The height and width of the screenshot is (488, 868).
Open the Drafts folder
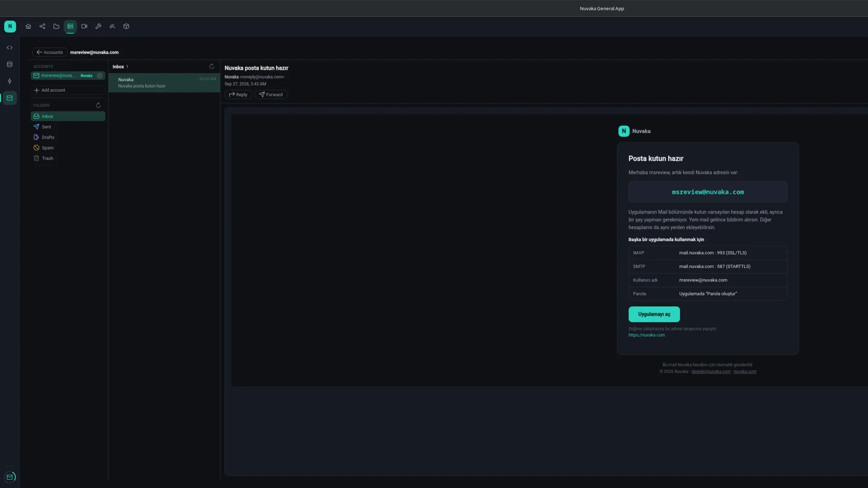68,137
